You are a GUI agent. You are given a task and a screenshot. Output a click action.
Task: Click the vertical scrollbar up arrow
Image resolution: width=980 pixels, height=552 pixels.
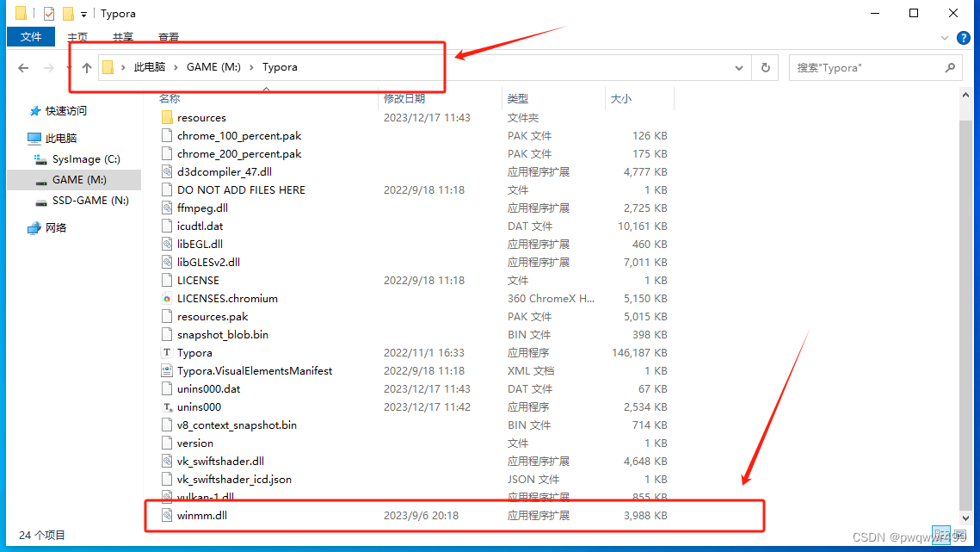tap(965, 96)
